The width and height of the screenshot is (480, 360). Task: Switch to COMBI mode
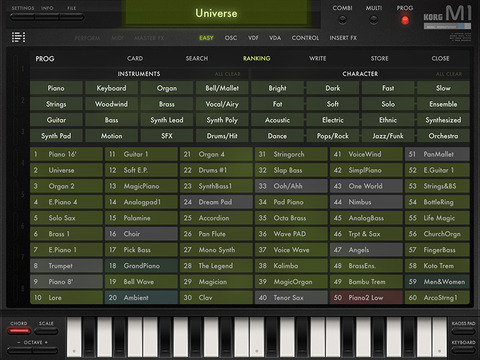(x=342, y=20)
